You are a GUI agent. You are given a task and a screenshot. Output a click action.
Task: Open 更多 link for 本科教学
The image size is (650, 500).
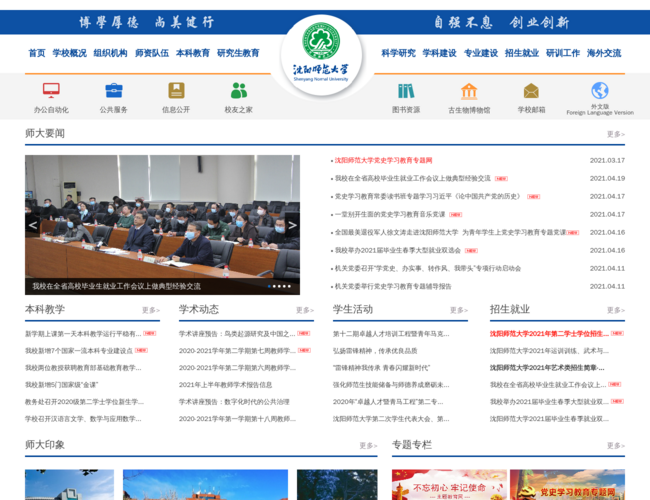coord(151,310)
